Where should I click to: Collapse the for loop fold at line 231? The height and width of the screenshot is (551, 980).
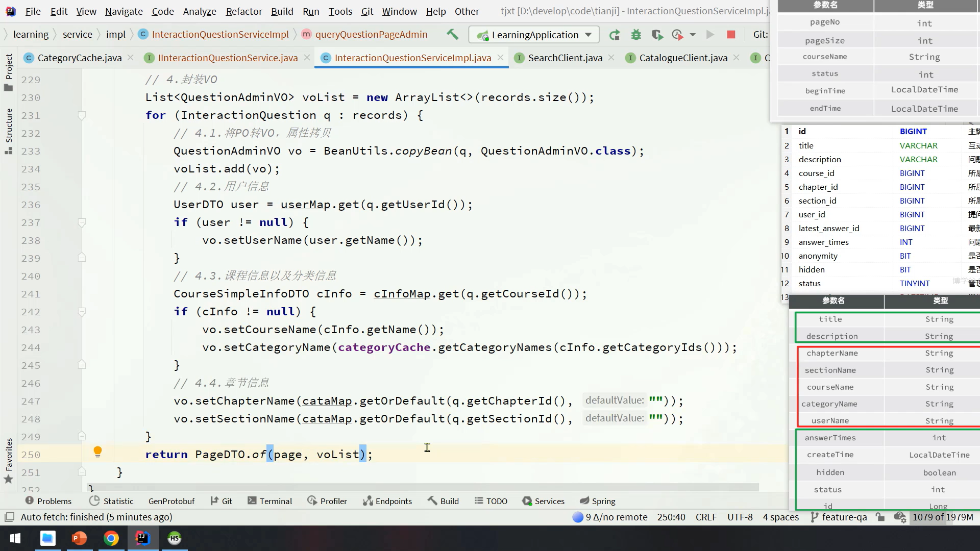pos(82,116)
